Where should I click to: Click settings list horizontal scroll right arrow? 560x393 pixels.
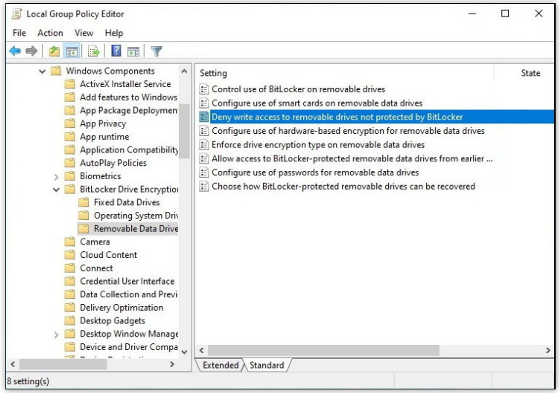tap(548, 350)
